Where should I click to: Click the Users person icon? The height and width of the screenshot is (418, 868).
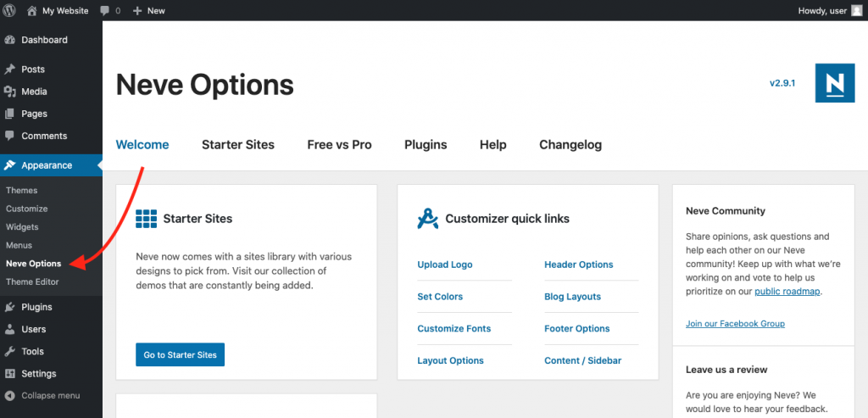click(x=9, y=329)
